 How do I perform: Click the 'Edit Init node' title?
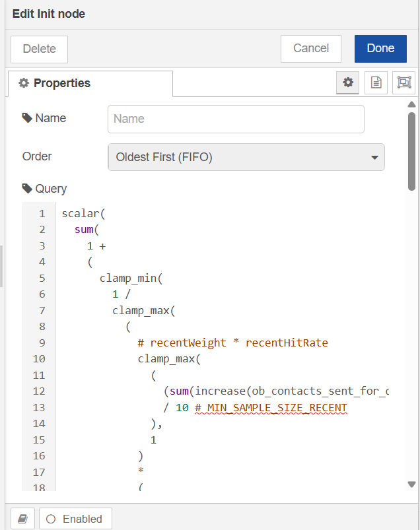coord(49,14)
